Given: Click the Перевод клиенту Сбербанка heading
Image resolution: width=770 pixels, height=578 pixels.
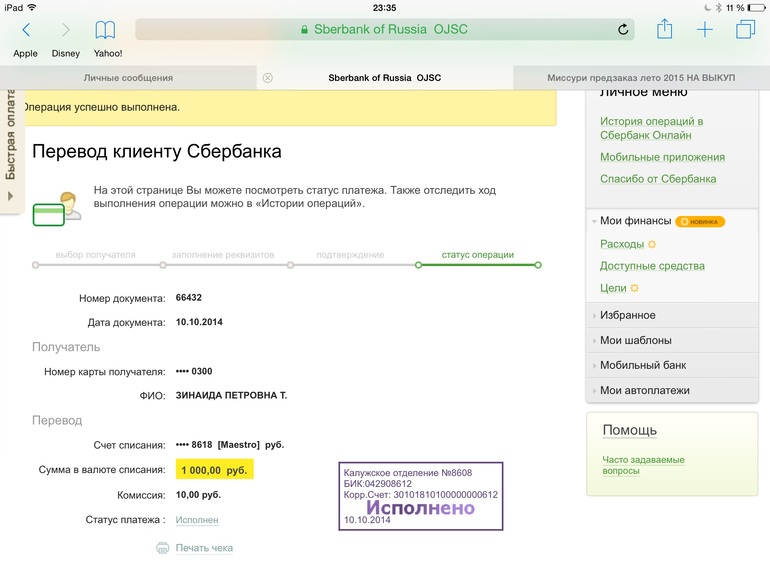Looking at the screenshot, I should coord(157,151).
